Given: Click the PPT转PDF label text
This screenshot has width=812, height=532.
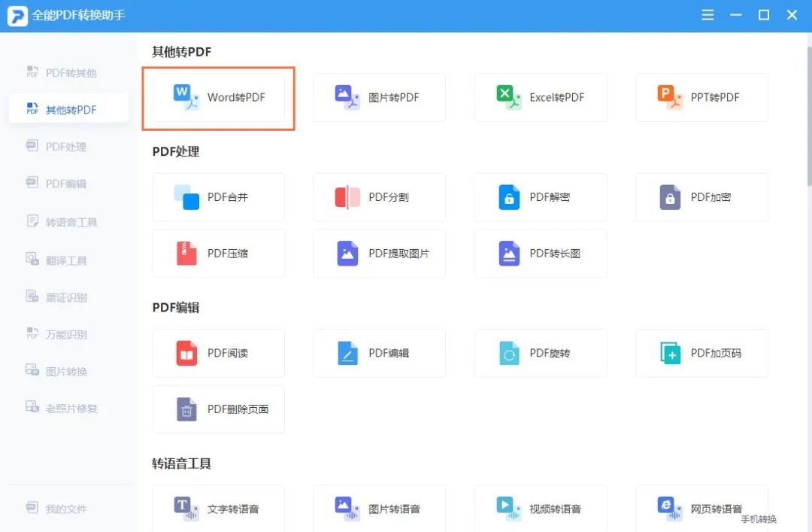Looking at the screenshot, I should click(x=715, y=98).
